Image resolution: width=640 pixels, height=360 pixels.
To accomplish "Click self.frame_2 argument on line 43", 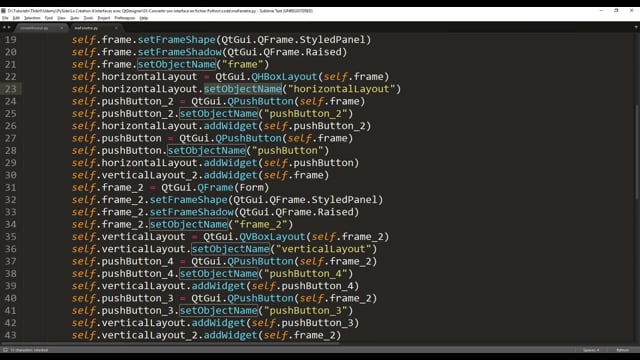I will coord(300,335).
